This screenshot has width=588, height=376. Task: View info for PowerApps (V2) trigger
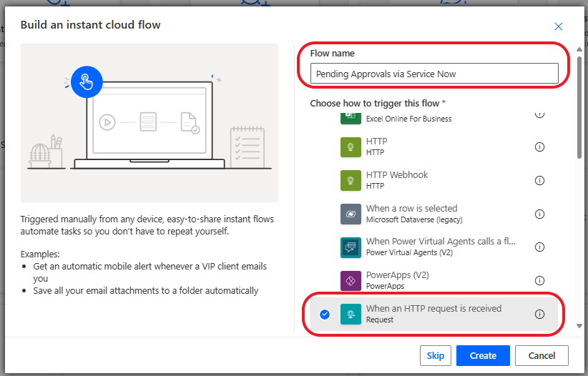[x=539, y=280]
